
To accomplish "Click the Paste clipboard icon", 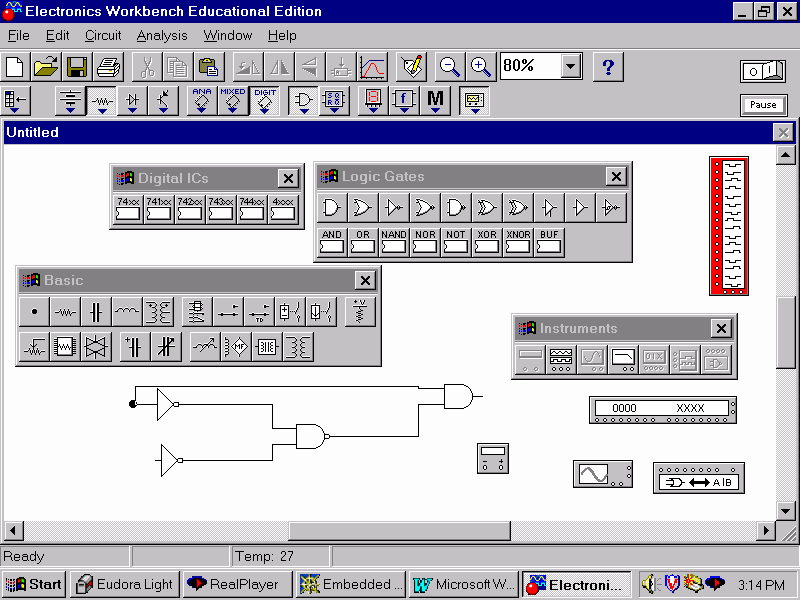I will tap(209, 67).
